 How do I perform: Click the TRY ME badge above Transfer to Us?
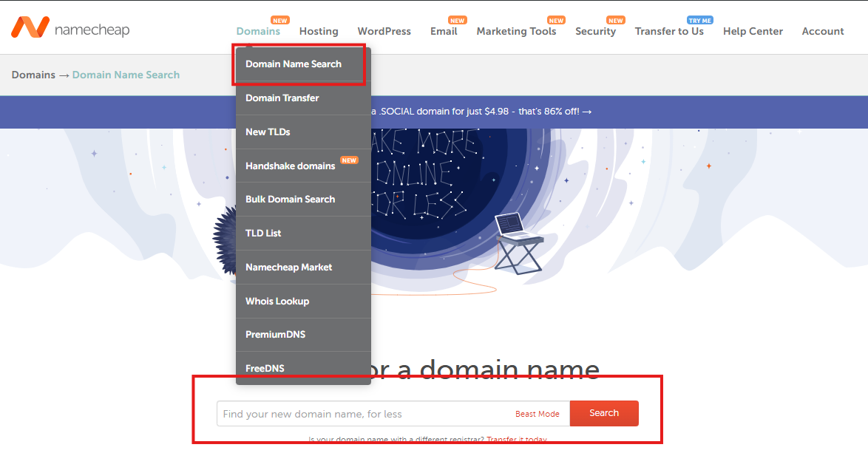[699, 21]
